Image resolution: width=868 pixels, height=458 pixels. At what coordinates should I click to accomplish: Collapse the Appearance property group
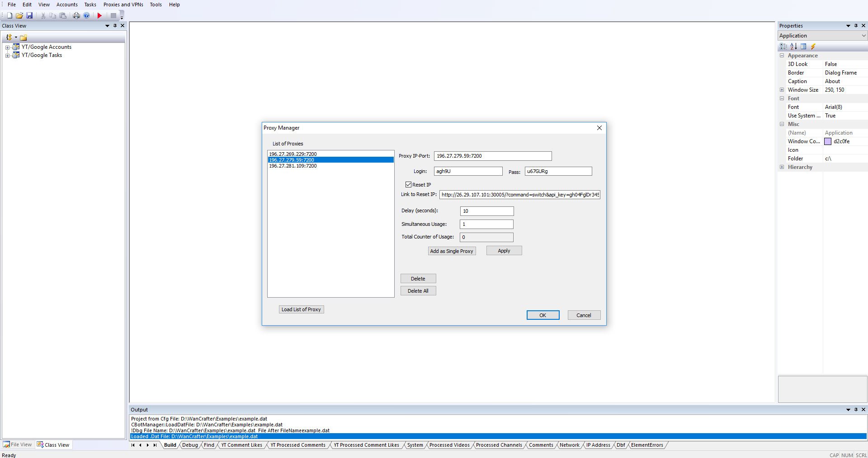(782, 56)
